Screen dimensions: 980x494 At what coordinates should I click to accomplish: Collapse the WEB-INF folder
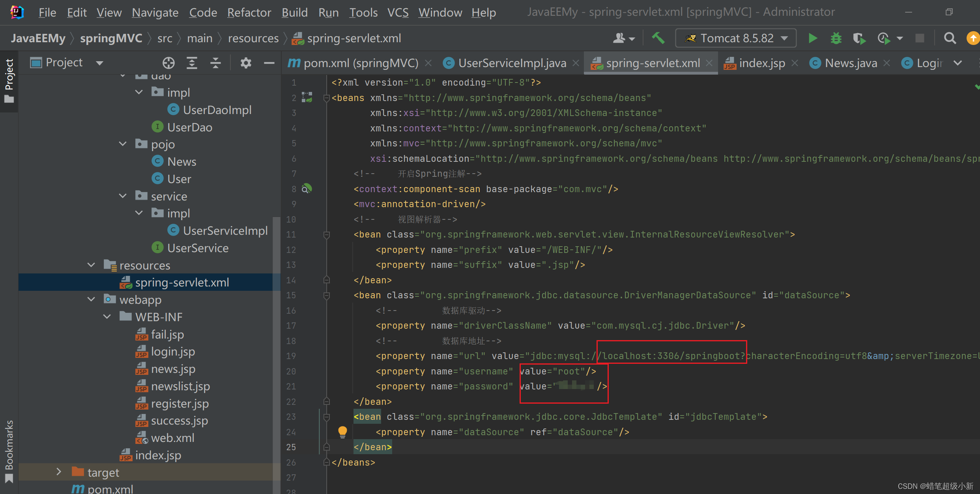pos(107,317)
